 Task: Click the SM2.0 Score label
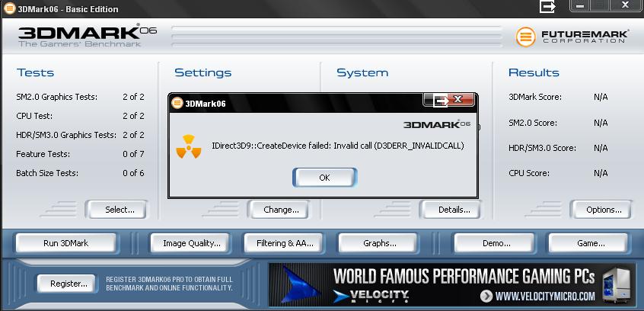point(533,123)
